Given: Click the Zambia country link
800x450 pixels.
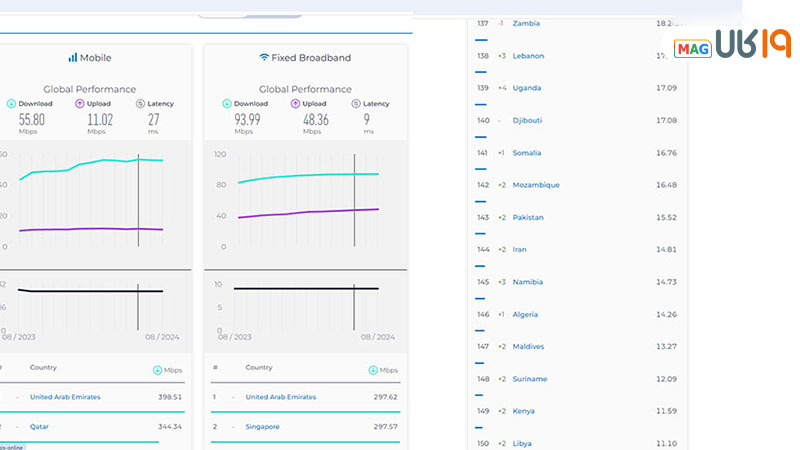Looking at the screenshot, I should (x=524, y=23).
